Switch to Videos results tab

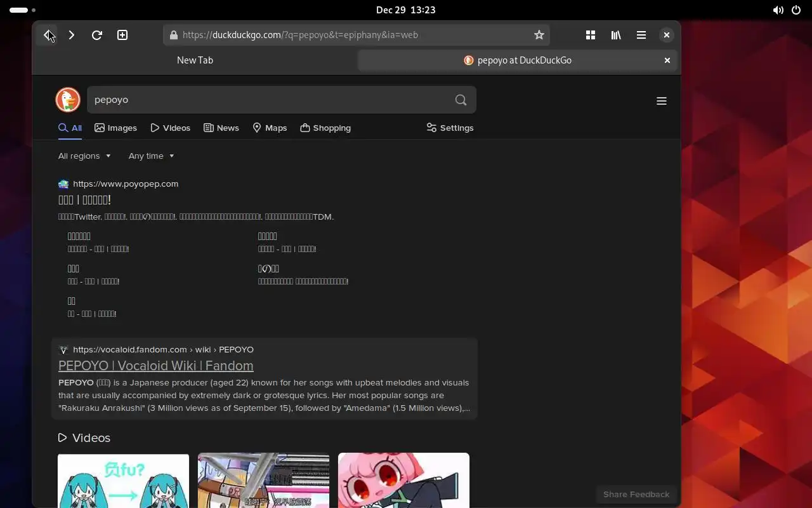[170, 128]
